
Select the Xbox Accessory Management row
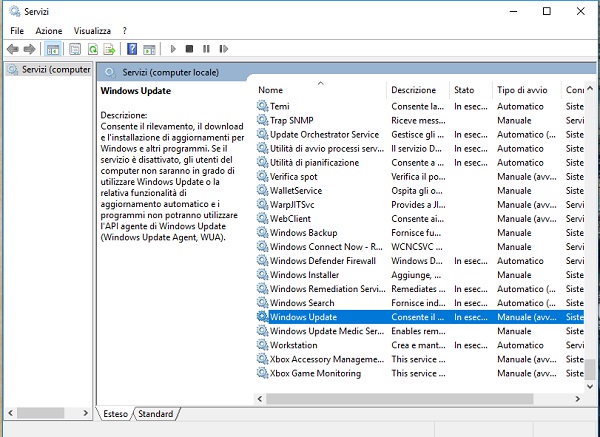[x=420, y=359]
